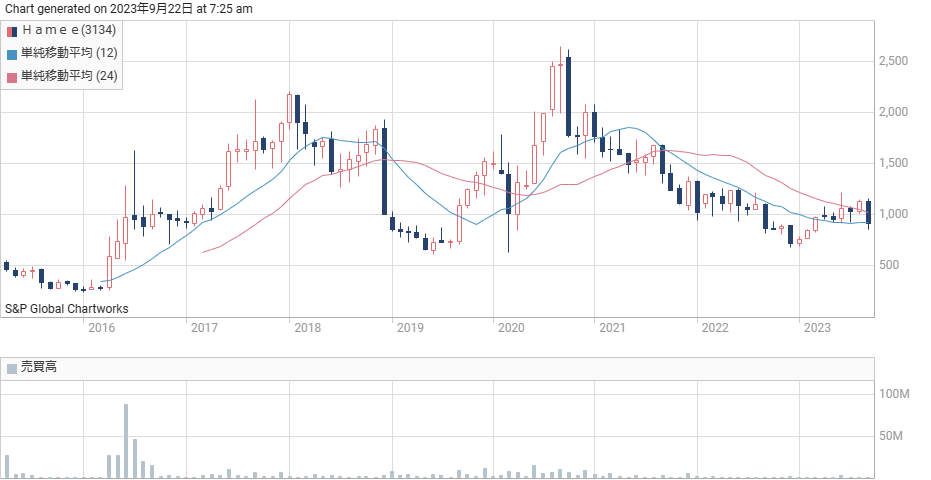
Task: Click the 売買高 volume panel title
Action: click(39, 368)
